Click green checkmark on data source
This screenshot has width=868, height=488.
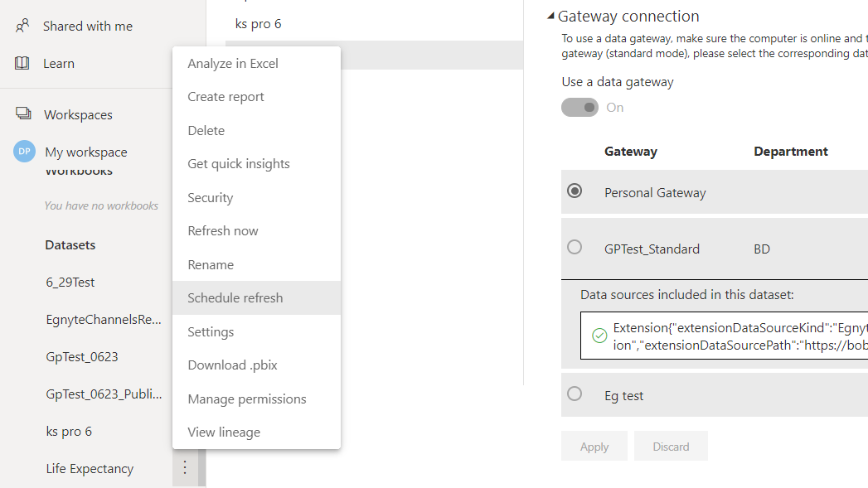[599, 336]
